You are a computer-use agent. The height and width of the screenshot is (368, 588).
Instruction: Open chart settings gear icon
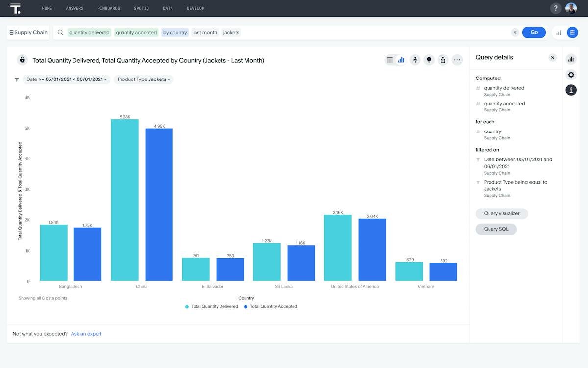point(571,75)
